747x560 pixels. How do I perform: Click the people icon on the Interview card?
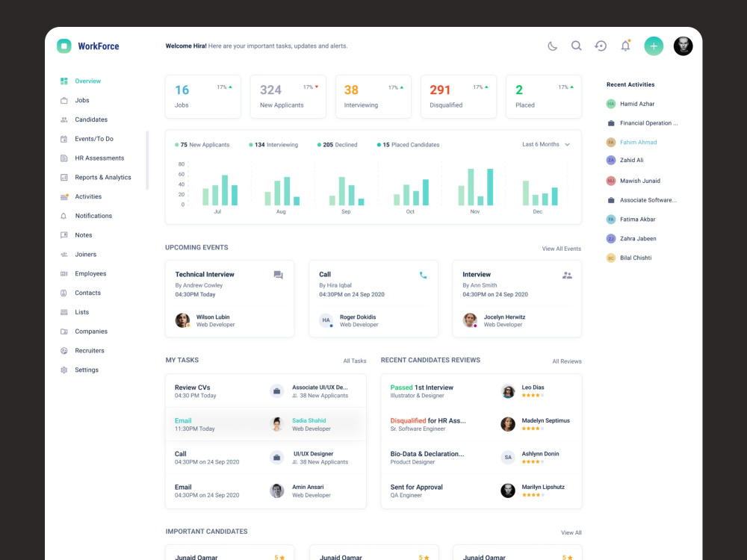click(x=567, y=275)
